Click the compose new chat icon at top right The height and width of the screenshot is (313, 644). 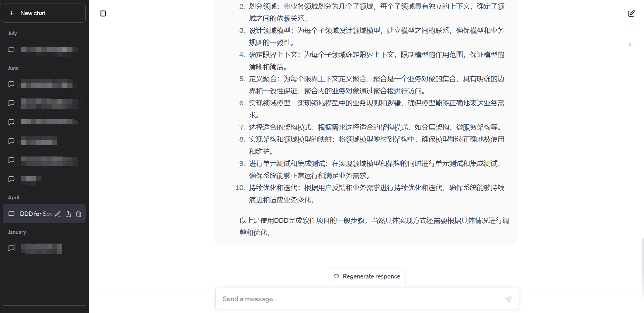point(631,13)
